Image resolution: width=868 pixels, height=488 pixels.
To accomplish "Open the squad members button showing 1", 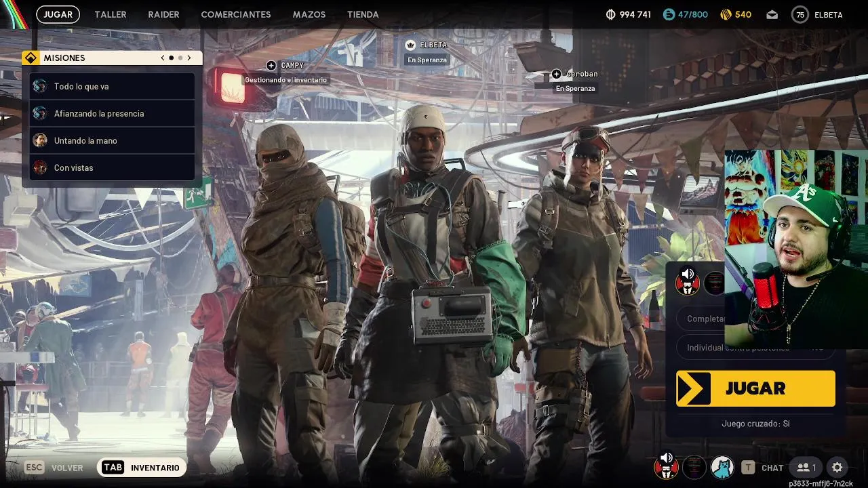I will coord(806,467).
